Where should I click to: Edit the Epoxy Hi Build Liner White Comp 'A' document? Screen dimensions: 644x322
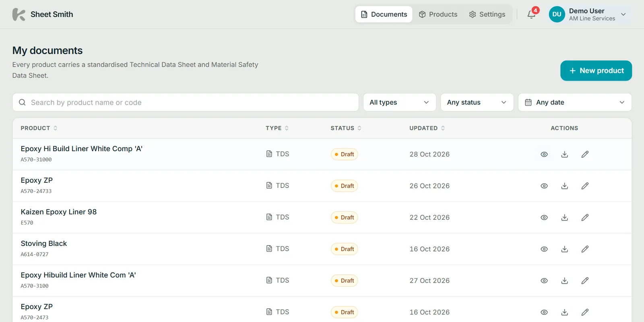pos(585,154)
